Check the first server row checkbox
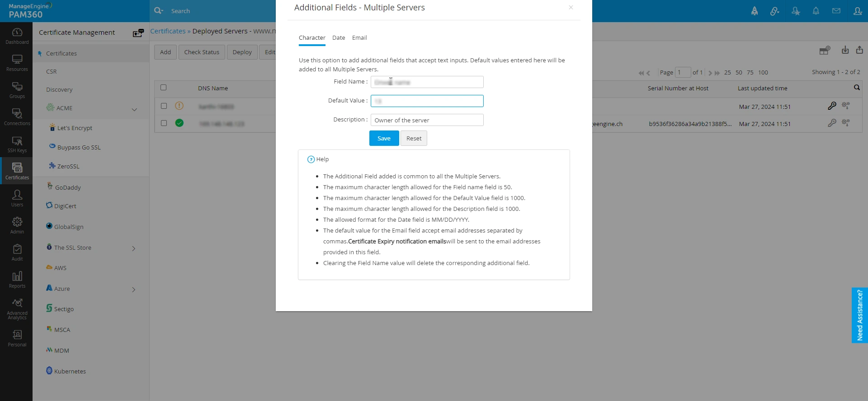 (x=164, y=106)
